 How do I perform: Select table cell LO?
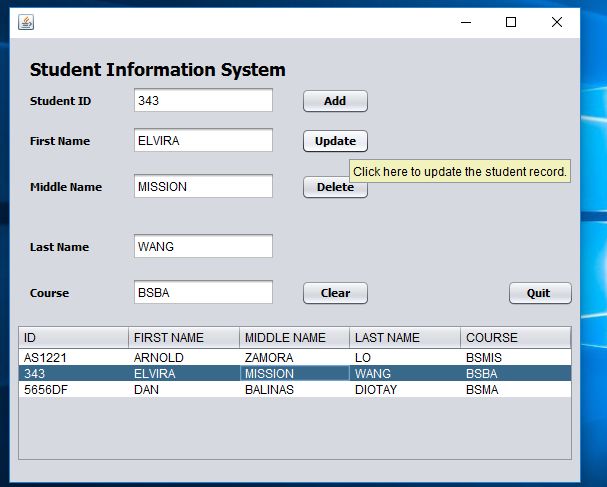click(405, 357)
